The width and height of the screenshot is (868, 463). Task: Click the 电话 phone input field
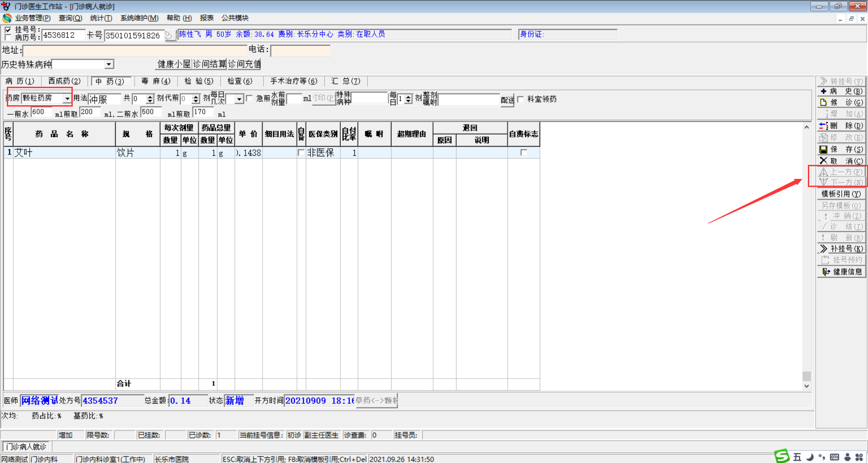(x=300, y=51)
